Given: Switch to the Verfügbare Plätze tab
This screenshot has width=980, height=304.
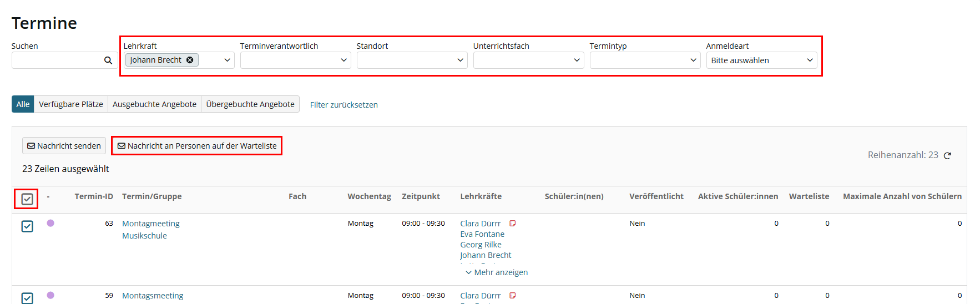Looking at the screenshot, I should [71, 104].
